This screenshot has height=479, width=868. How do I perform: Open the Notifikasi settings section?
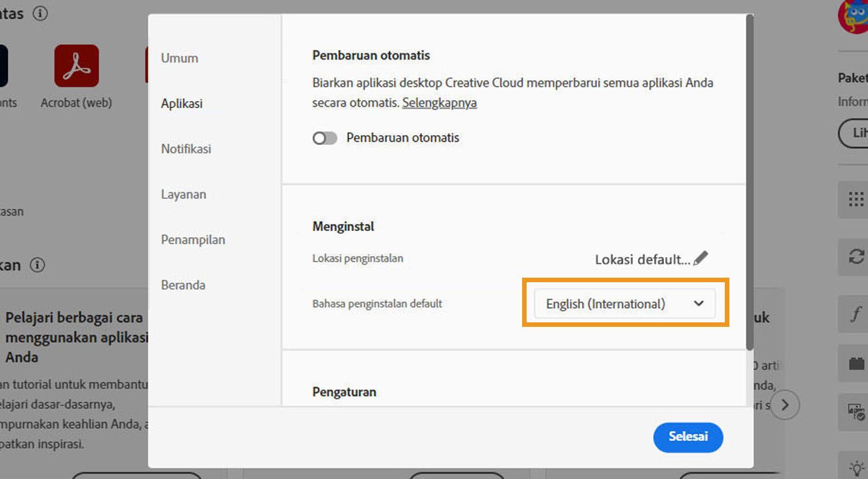pyautogui.click(x=186, y=148)
